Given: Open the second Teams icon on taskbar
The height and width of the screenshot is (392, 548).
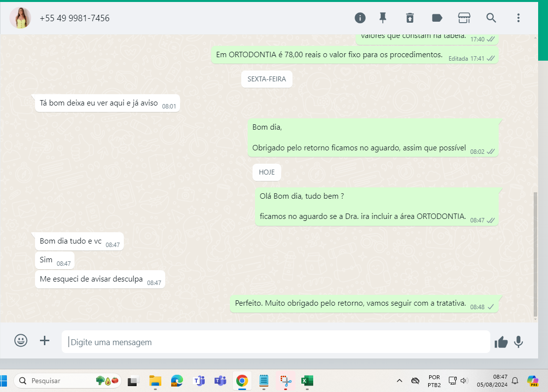Looking at the screenshot, I should [x=220, y=381].
